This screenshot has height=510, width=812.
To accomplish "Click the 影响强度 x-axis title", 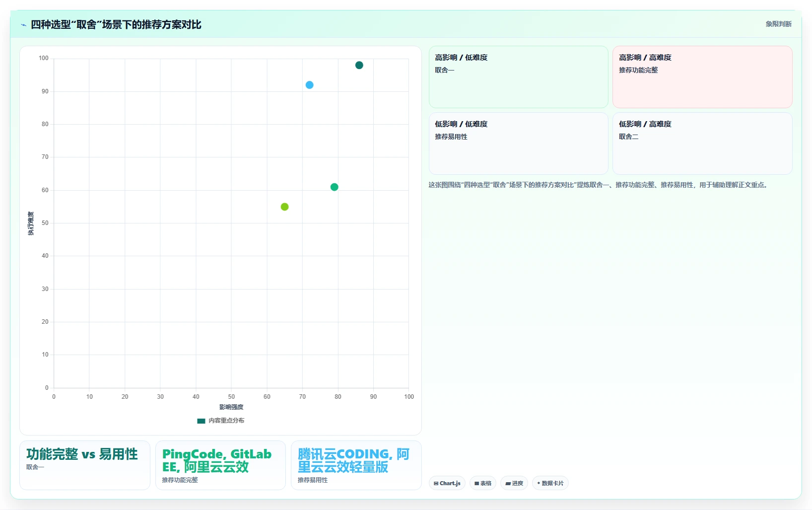I will [231, 407].
